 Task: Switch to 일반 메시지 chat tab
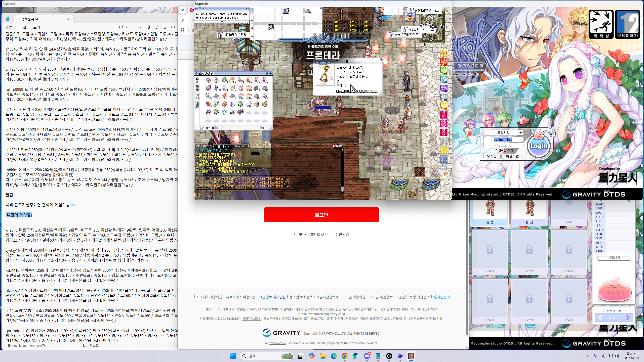[204, 146]
